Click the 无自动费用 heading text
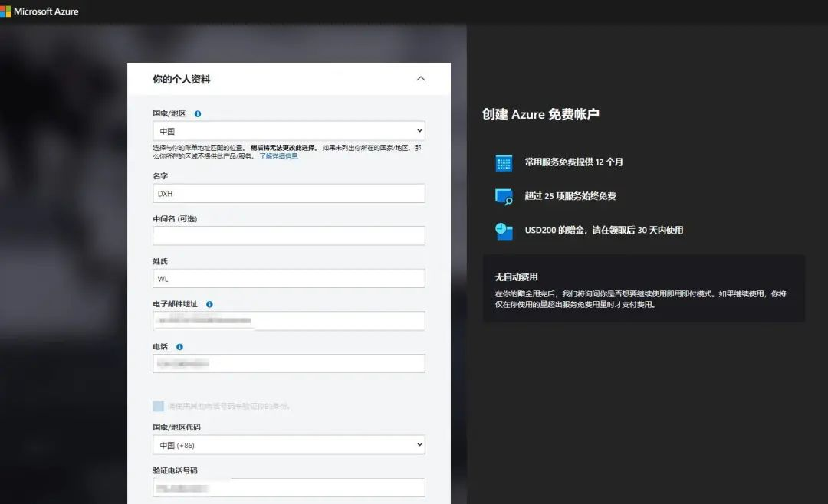Viewport: 828px width, 504px height. 517,277
